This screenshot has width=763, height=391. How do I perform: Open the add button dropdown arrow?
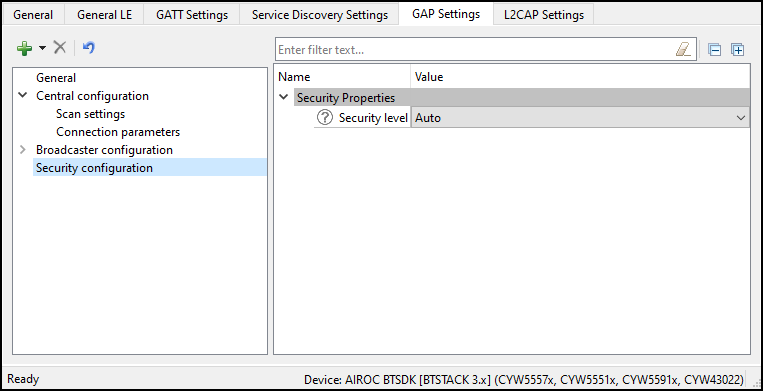[42, 48]
